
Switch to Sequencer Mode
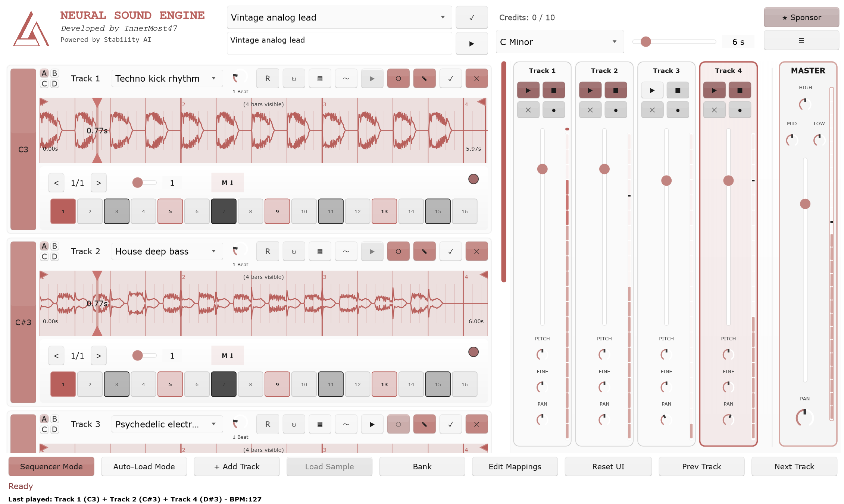click(x=51, y=467)
